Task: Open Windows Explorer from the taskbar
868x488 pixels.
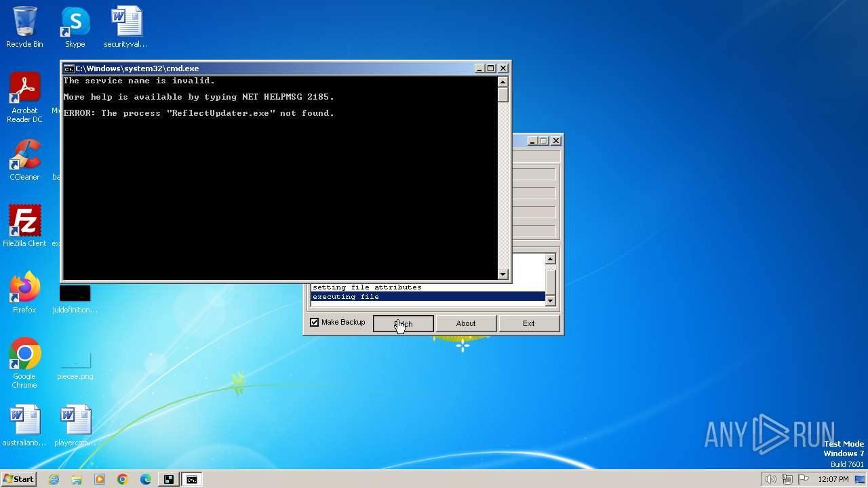Action: (77, 479)
